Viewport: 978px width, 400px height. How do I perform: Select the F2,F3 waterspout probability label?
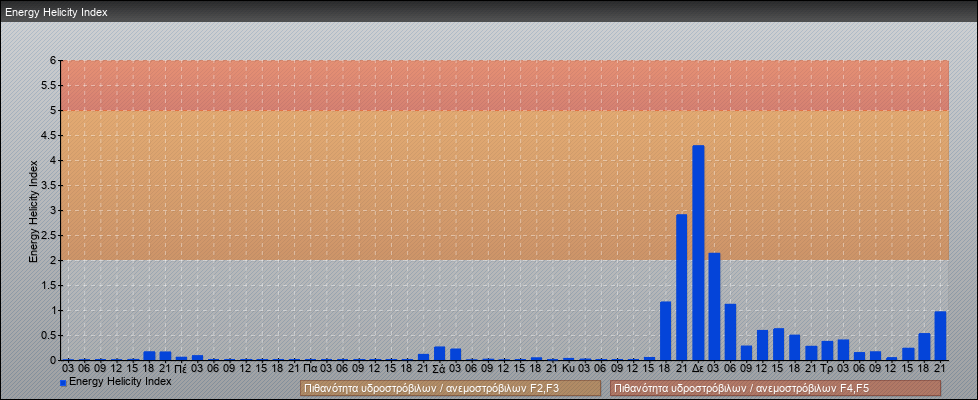[450, 388]
